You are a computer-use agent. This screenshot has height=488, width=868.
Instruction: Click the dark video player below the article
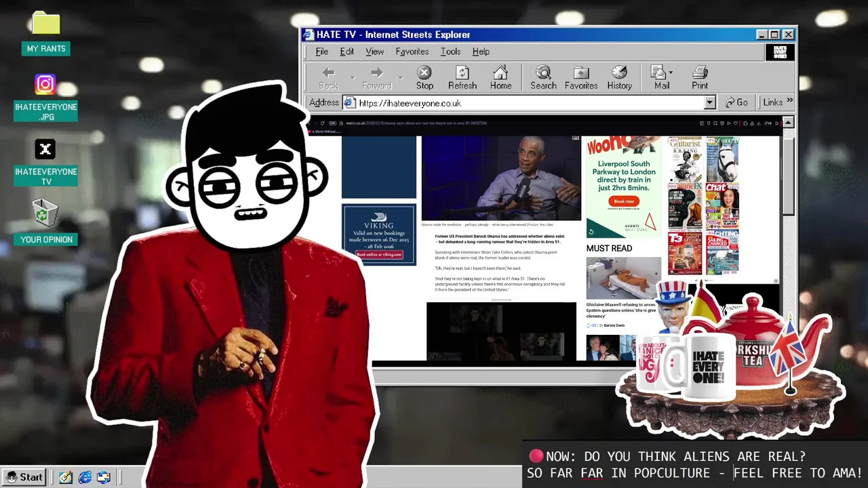pyautogui.click(x=501, y=331)
